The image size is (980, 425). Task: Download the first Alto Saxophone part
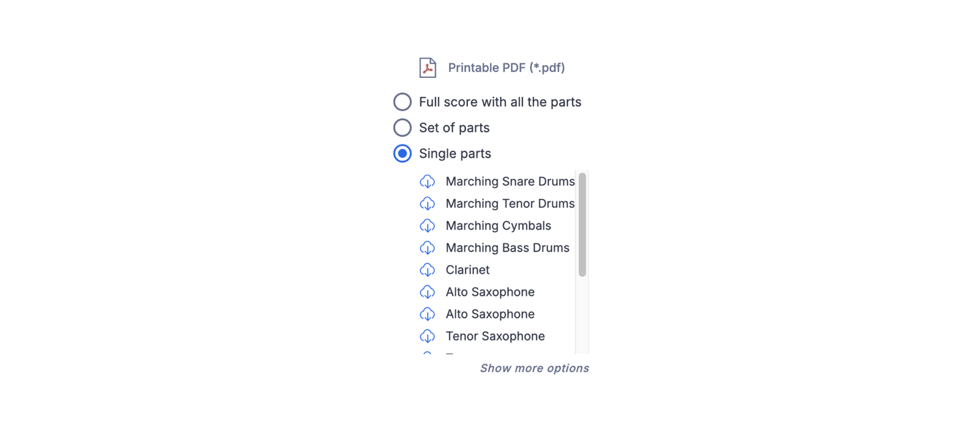(x=427, y=291)
